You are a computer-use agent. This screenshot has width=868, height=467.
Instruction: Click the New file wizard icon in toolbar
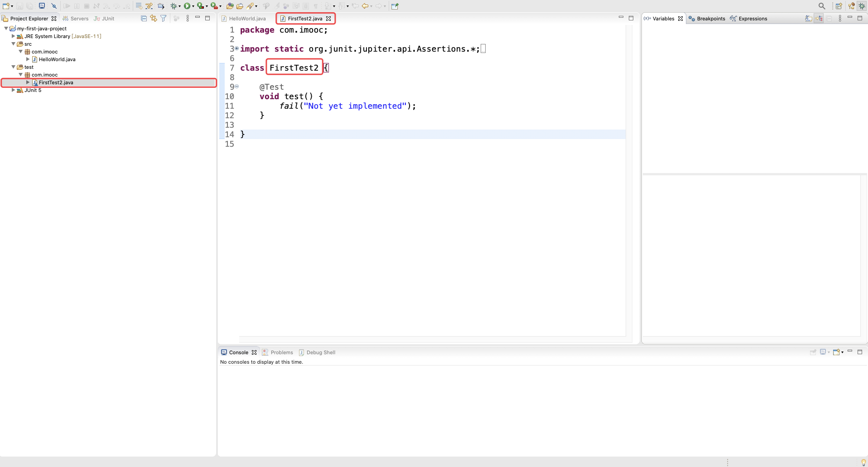point(6,6)
